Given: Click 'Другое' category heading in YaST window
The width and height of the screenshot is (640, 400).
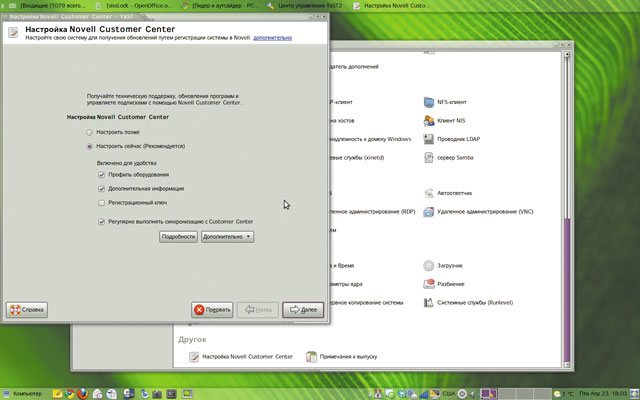Looking at the screenshot, I should coord(192,340).
